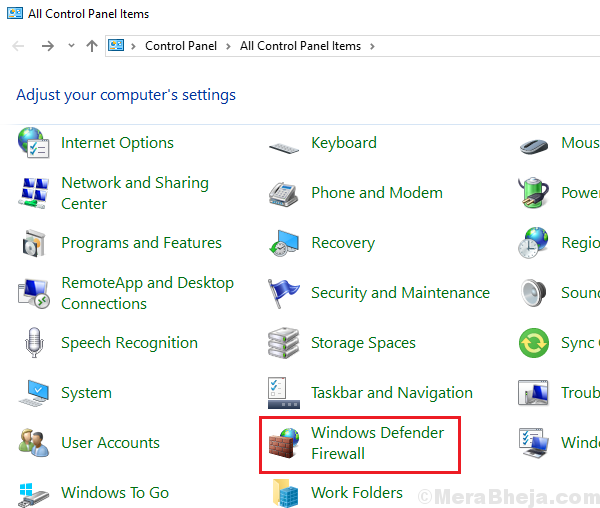Click the All Control Panel Items breadcrumb

point(300,46)
